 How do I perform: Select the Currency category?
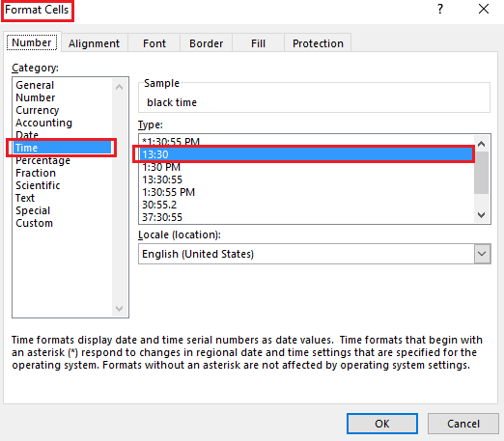click(38, 110)
